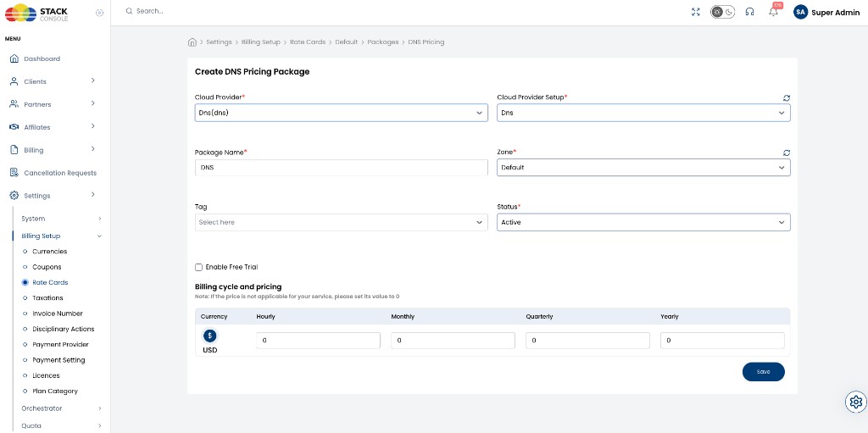Open Taxations settings page

(47, 298)
